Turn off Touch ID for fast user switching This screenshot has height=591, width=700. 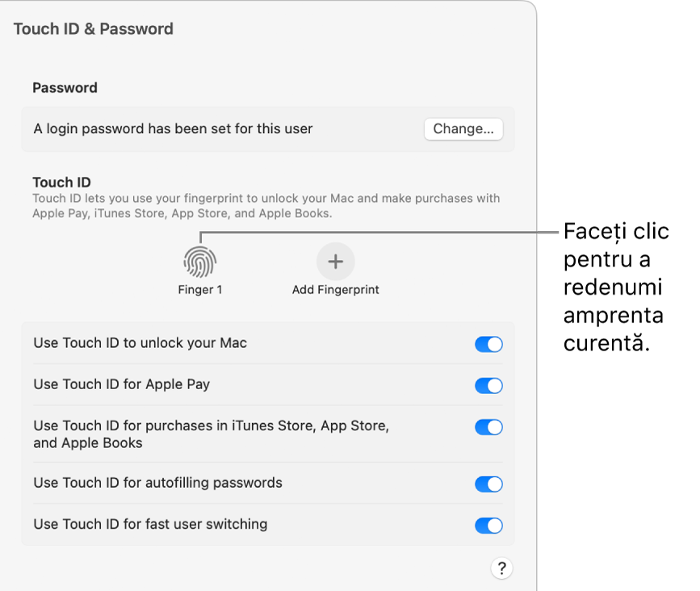pyautogui.click(x=488, y=525)
